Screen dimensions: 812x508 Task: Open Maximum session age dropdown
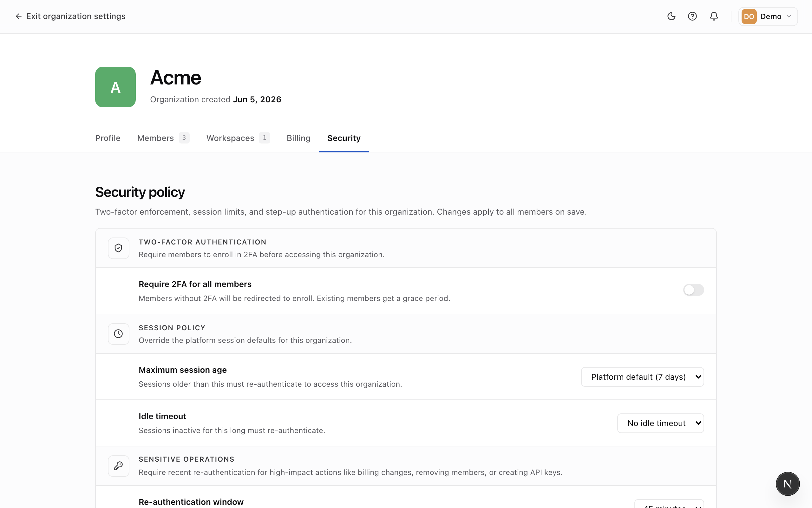click(642, 377)
